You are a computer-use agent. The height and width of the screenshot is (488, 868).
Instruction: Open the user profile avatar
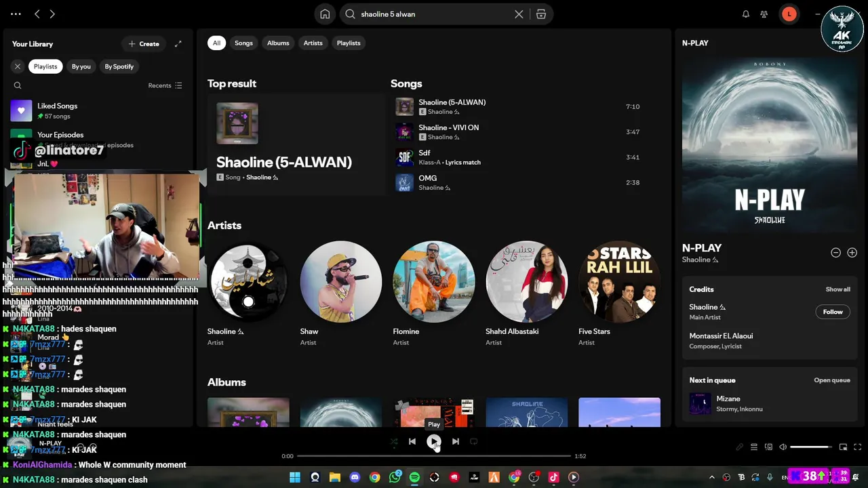[x=789, y=14]
